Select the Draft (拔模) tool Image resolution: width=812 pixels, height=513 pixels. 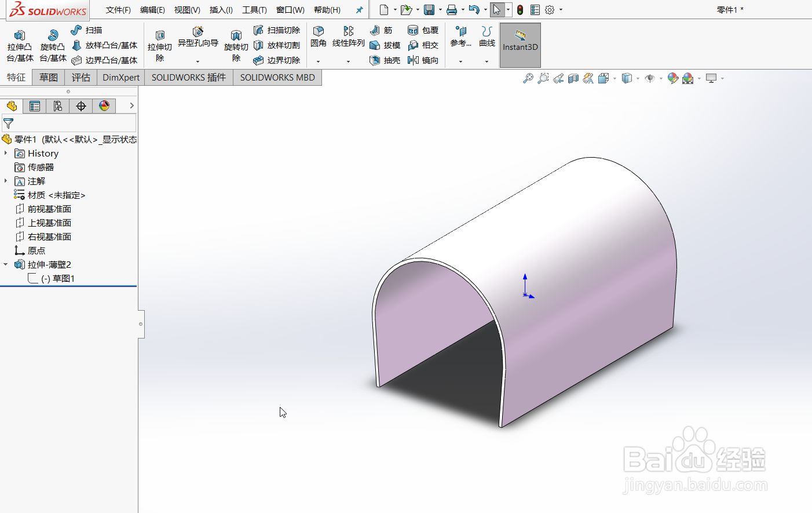[x=385, y=45]
